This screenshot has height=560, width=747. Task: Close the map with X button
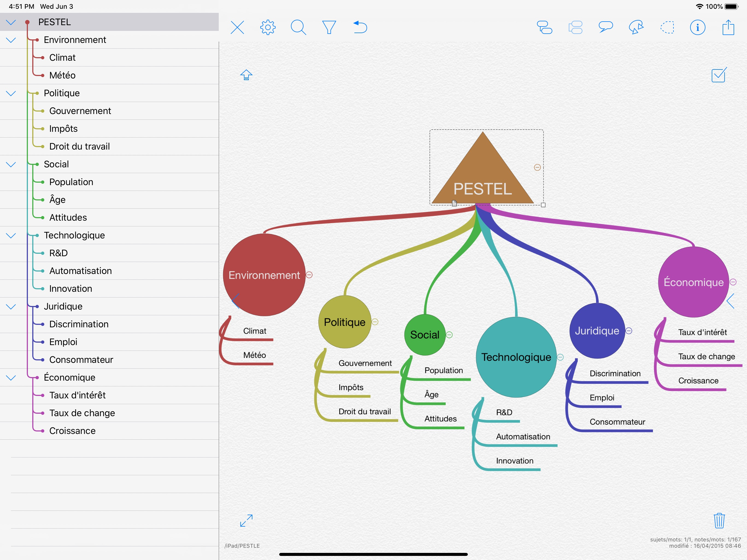[x=237, y=27]
